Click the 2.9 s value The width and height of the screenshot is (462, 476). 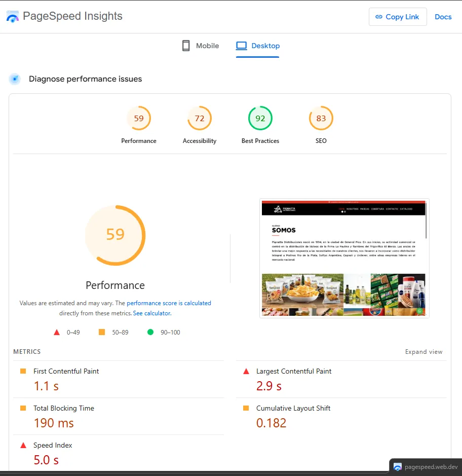click(269, 386)
